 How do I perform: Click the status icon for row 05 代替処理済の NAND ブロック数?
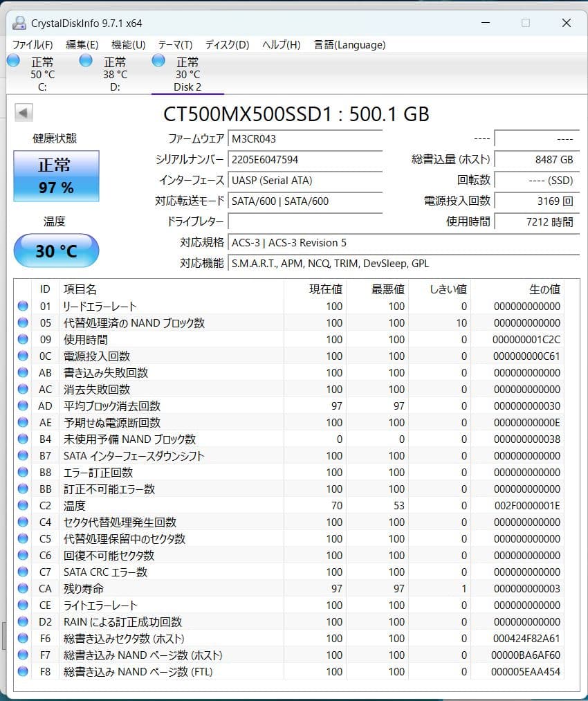pyautogui.click(x=23, y=322)
